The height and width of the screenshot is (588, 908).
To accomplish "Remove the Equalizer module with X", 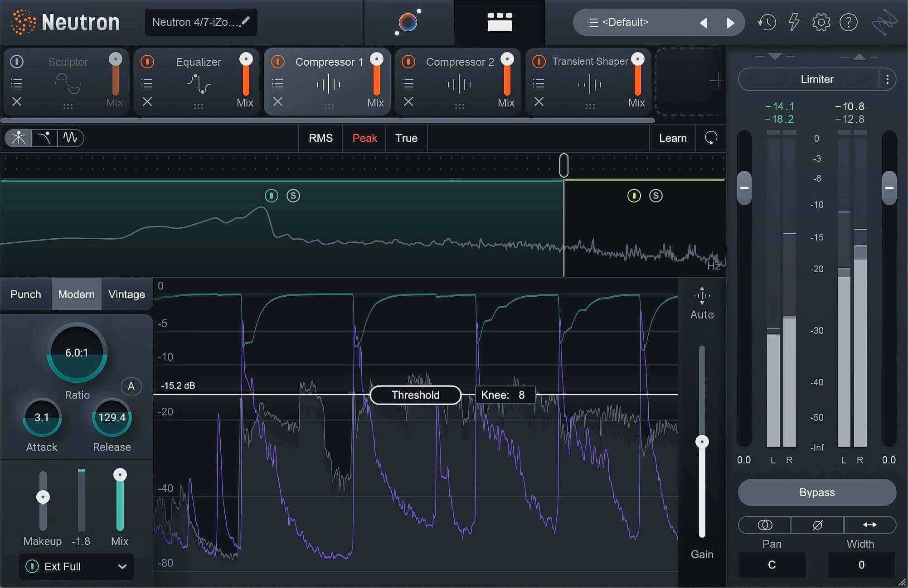I will (147, 101).
